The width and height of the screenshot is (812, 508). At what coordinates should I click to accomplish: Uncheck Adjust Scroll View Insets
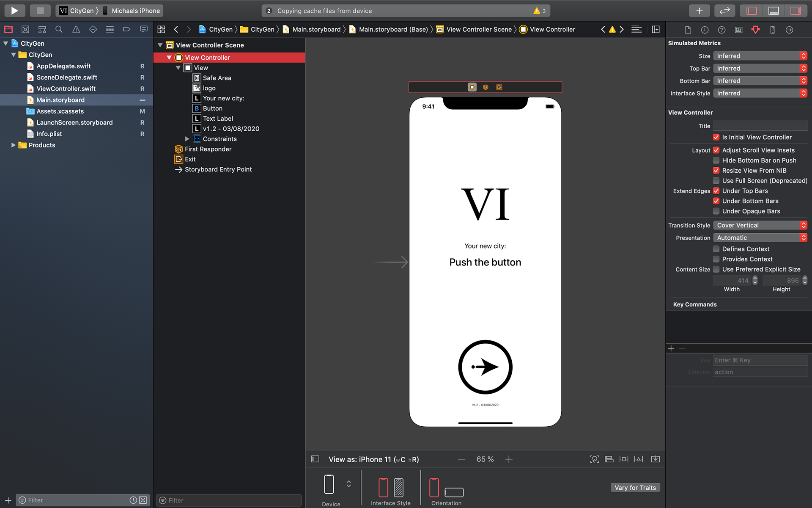click(716, 150)
